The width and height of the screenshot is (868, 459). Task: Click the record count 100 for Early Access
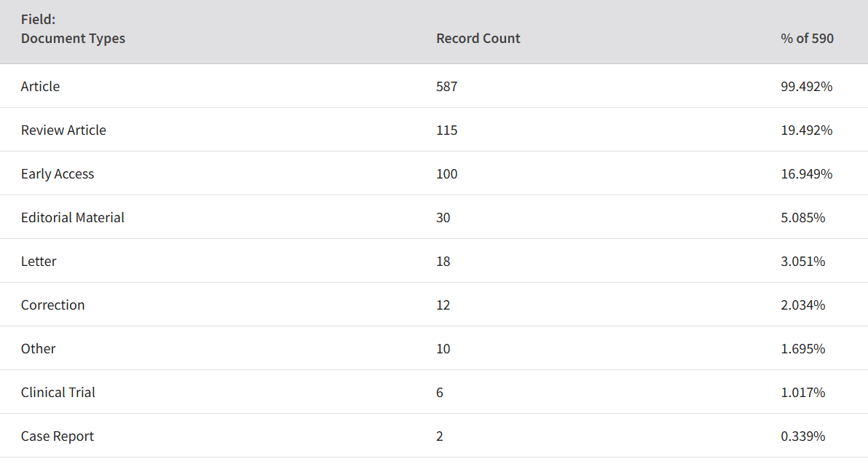446,174
